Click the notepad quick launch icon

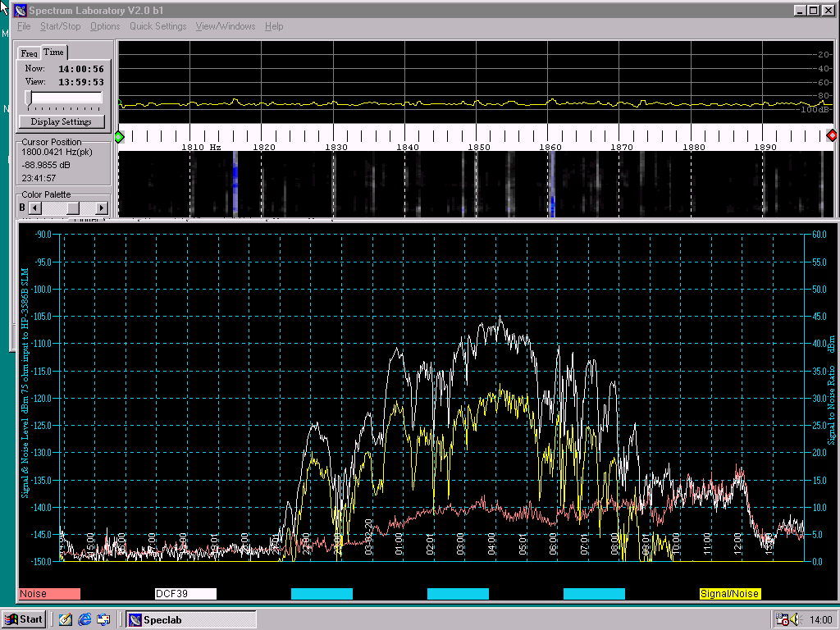66,620
